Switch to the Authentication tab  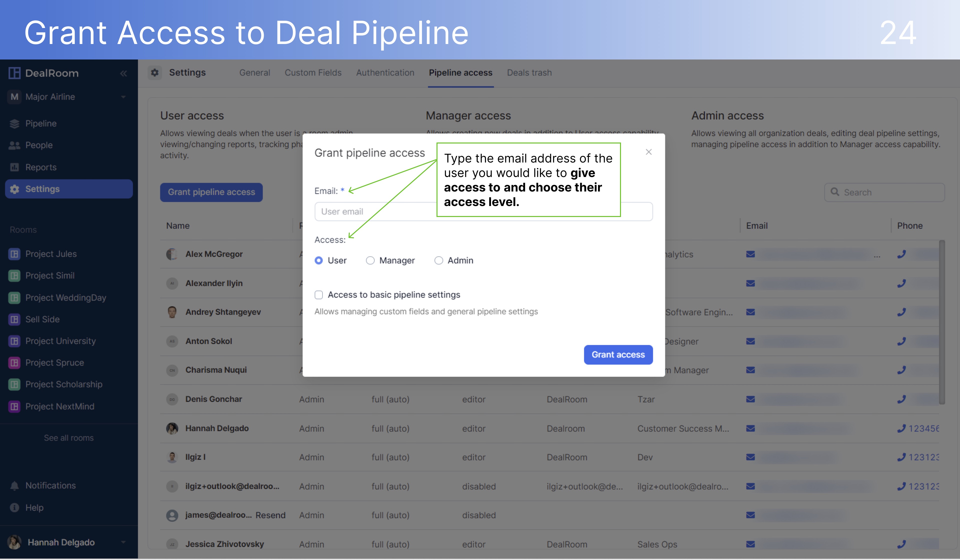[385, 72]
